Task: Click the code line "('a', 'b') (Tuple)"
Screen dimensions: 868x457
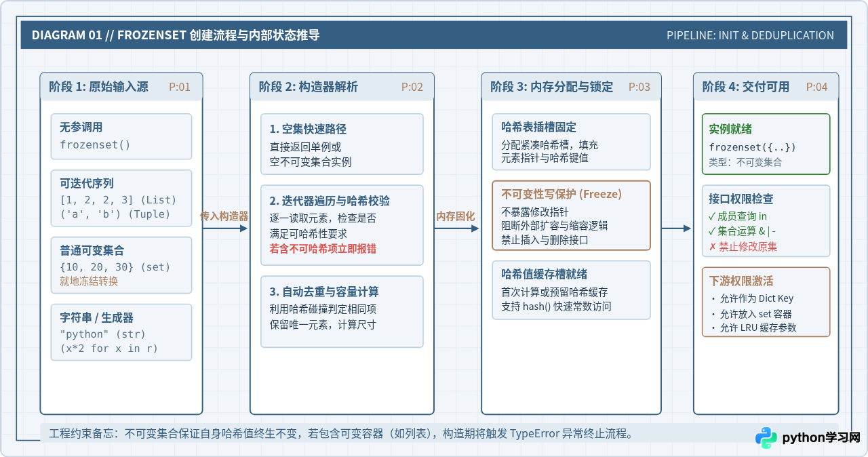Action: click(115, 214)
